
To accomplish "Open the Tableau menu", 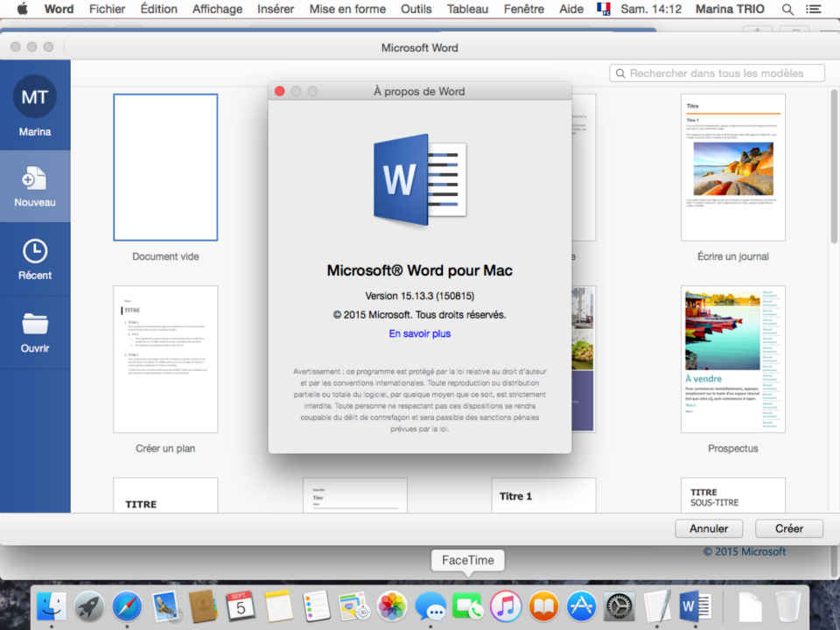I will tap(467, 9).
